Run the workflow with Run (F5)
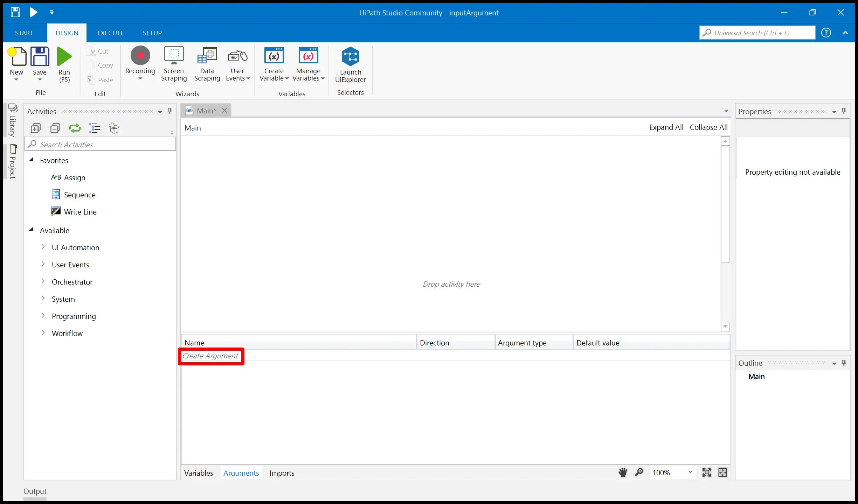Image resolution: width=858 pixels, height=504 pixels. pyautogui.click(x=64, y=65)
